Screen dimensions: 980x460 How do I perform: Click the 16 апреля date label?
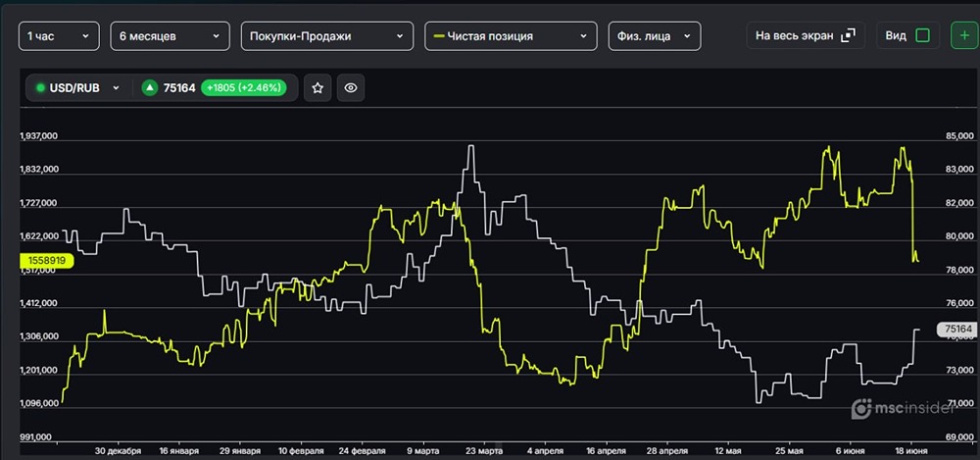pyautogui.click(x=607, y=450)
